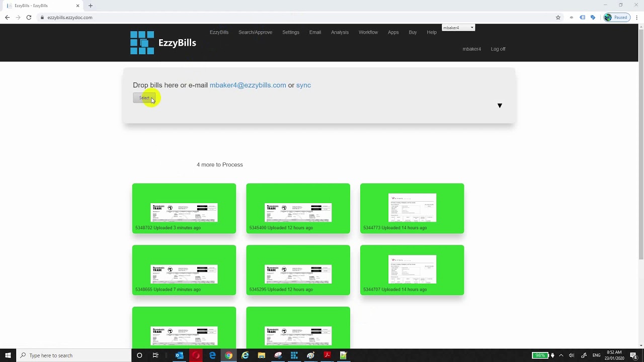The image size is (644, 362).
Task: Open the Apps menu
Action: tap(393, 32)
